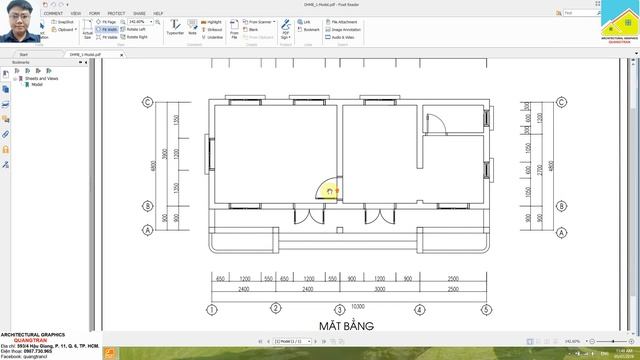Open the page number selector dropdown
640x360 pixels.
pos(309,341)
